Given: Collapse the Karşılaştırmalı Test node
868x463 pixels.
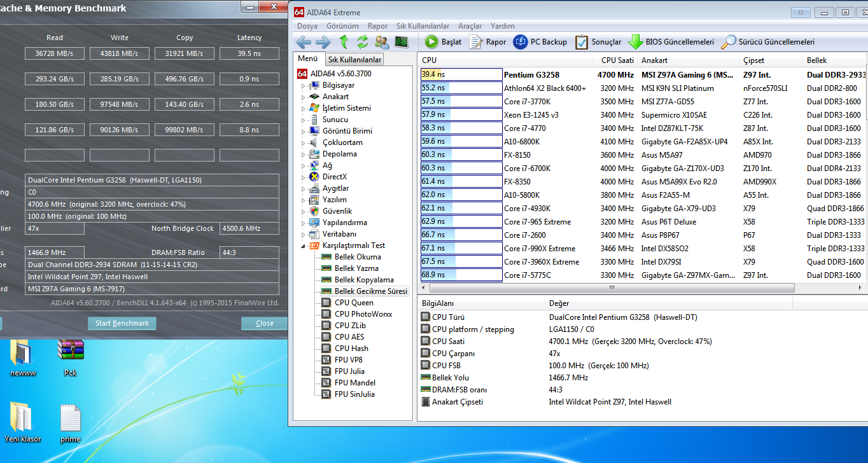Looking at the screenshot, I should [x=303, y=245].
